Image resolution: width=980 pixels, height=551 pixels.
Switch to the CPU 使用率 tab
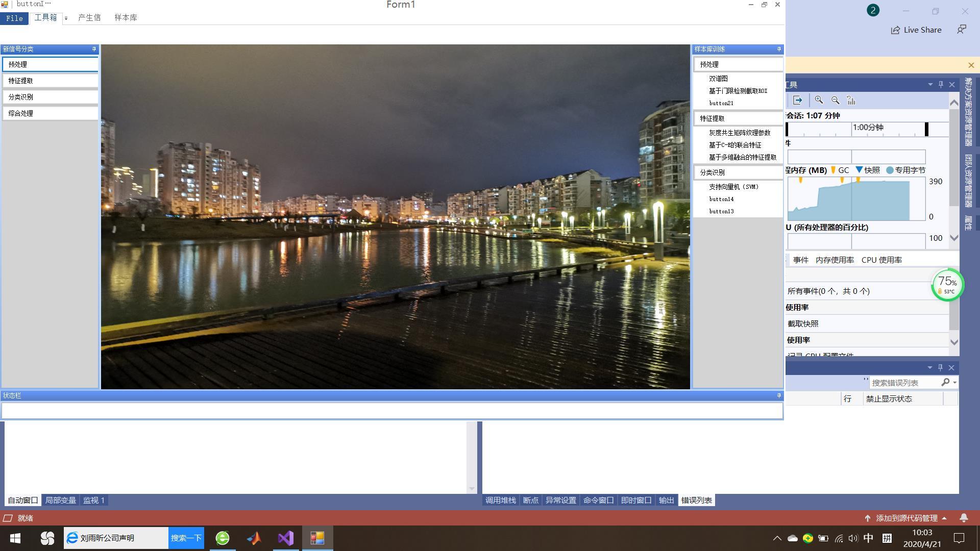(881, 260)
